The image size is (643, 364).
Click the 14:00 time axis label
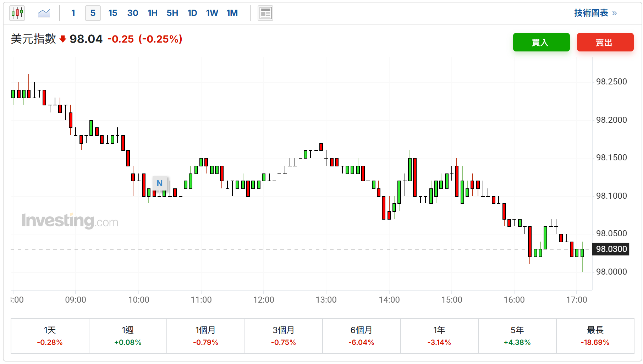(x=389, y=300)
